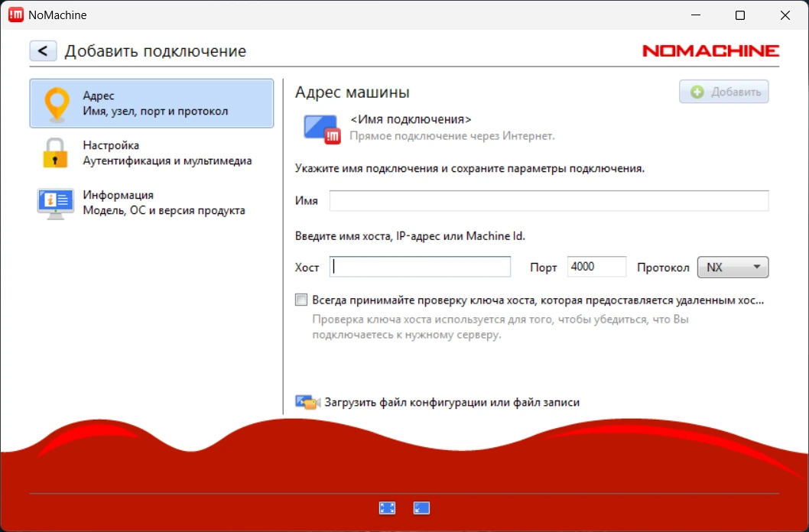Click the Порт field showing 4000
The height and width of the screenshot is (532, 809).
pyautogui.click(x=596, y=267)
